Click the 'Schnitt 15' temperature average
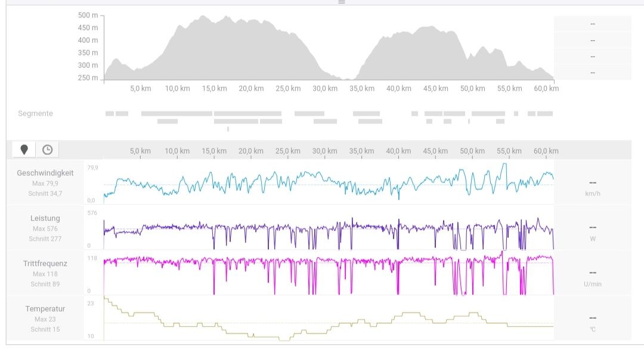This screenshot has width=644, height=355. coord(45,329)
